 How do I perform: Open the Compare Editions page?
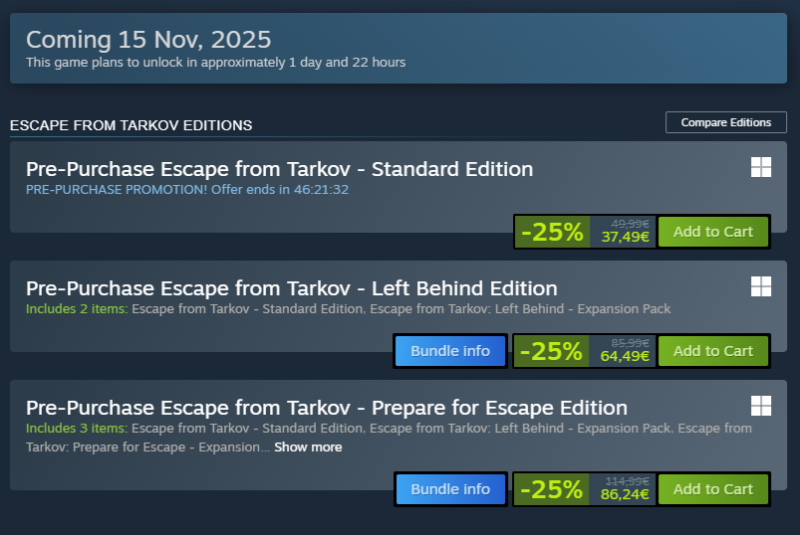coord(726,122)
